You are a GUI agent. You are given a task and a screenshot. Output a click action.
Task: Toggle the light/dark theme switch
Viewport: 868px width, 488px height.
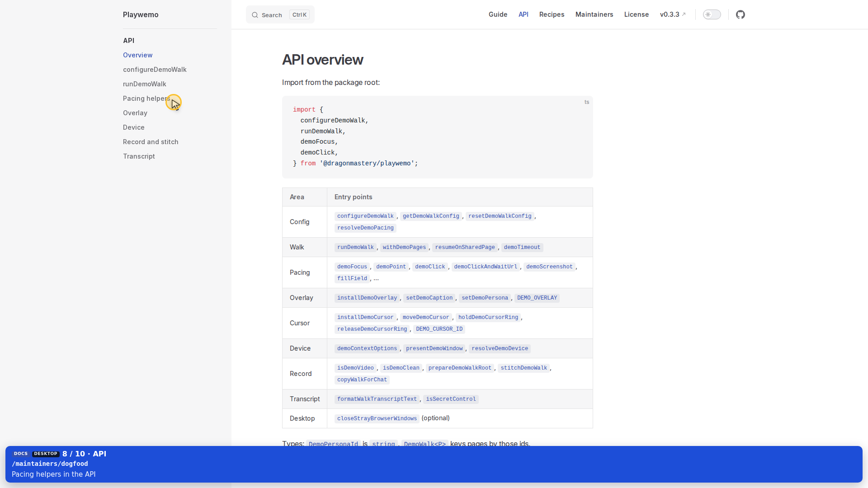pos(712,14)
